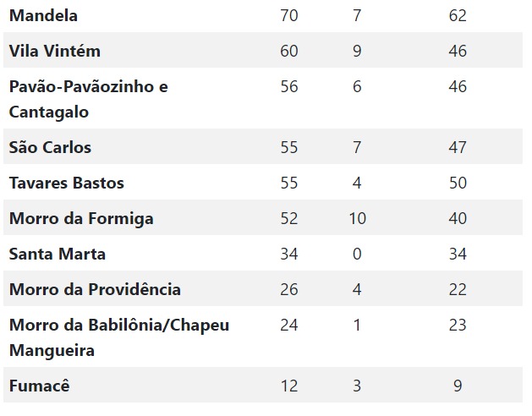
Task: Select Pavão-Pavãozinho e Cantagalo row label
Action: tap(89, 99)
